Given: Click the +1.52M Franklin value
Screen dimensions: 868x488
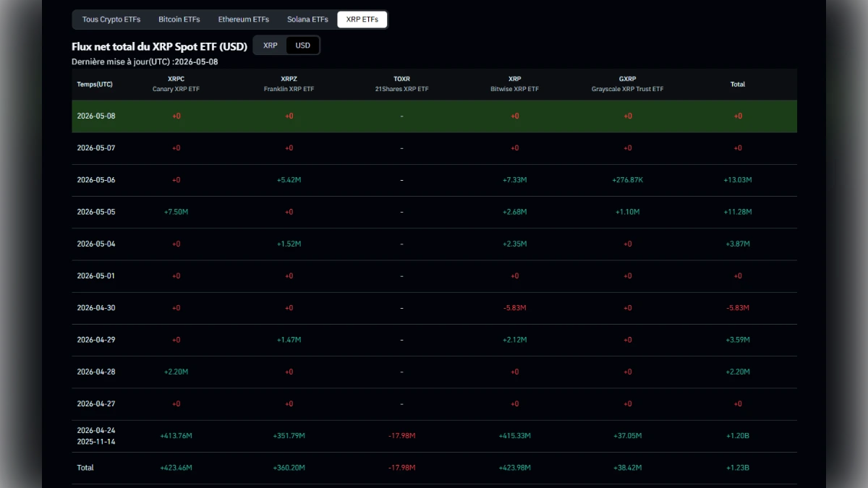Looking at the screenshot, I should pyautogui.click(x=289, y=244).
